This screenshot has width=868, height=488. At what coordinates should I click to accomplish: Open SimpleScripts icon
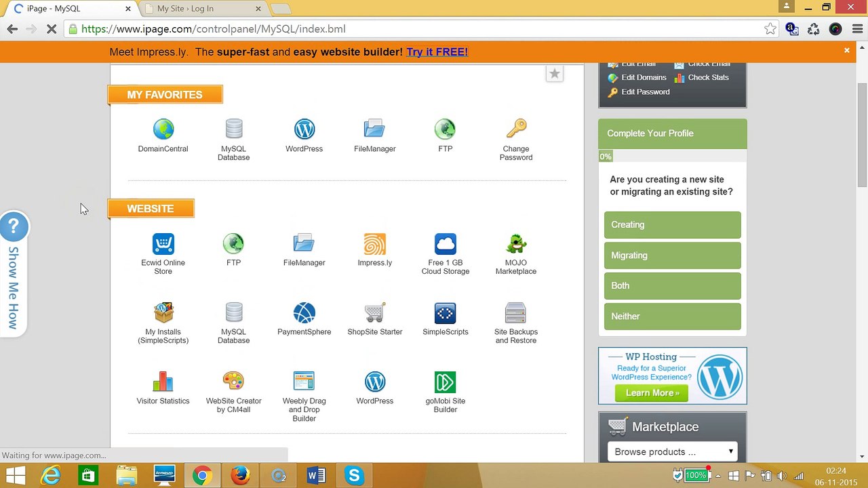click(x=445, y=313)
